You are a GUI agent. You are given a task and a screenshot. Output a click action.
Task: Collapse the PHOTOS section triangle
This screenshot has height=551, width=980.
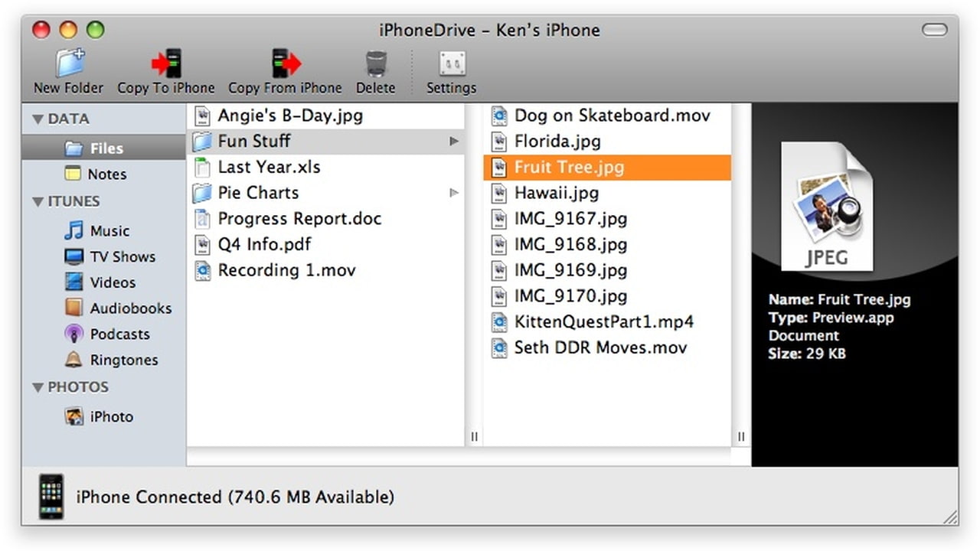38,388
